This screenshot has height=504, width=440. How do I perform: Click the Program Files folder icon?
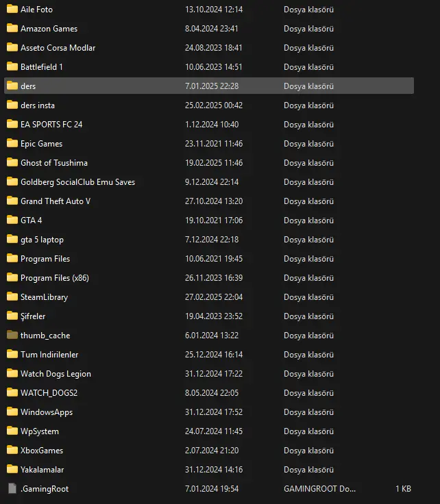[12, 258]
